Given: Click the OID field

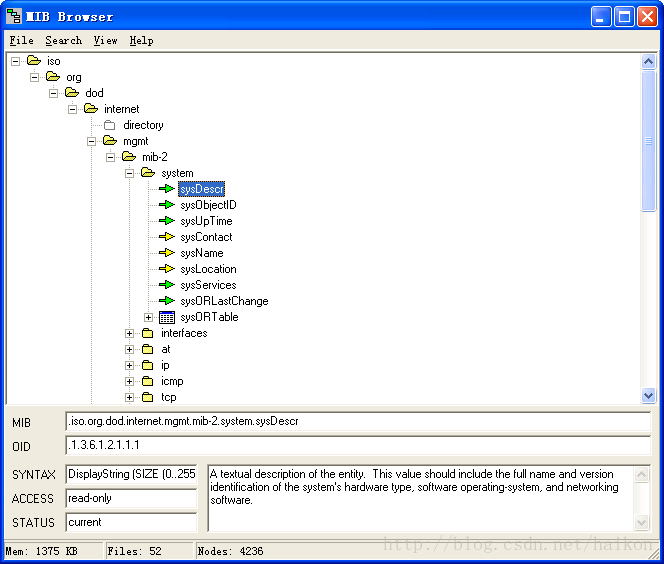Looking at the screenshot, I should 358,445.
